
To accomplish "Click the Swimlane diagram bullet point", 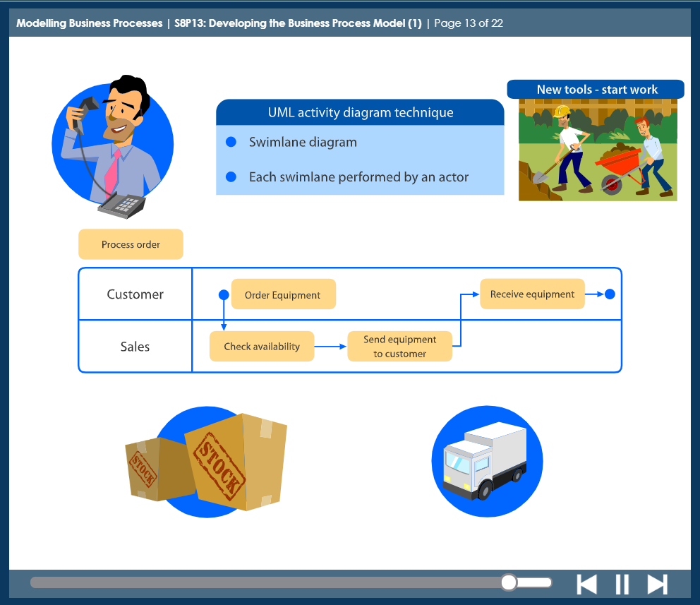I will [x=303, y=142].
